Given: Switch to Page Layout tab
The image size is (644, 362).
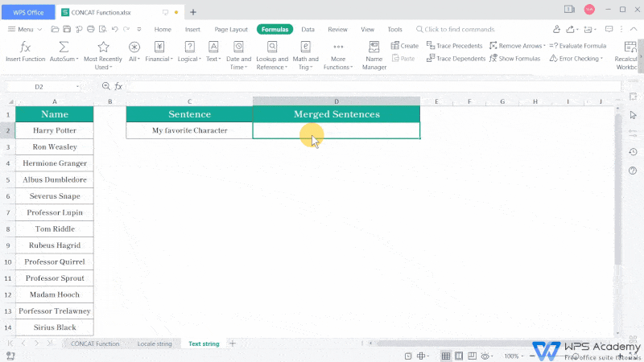Looking at the screenshot, I should (231, 30).
